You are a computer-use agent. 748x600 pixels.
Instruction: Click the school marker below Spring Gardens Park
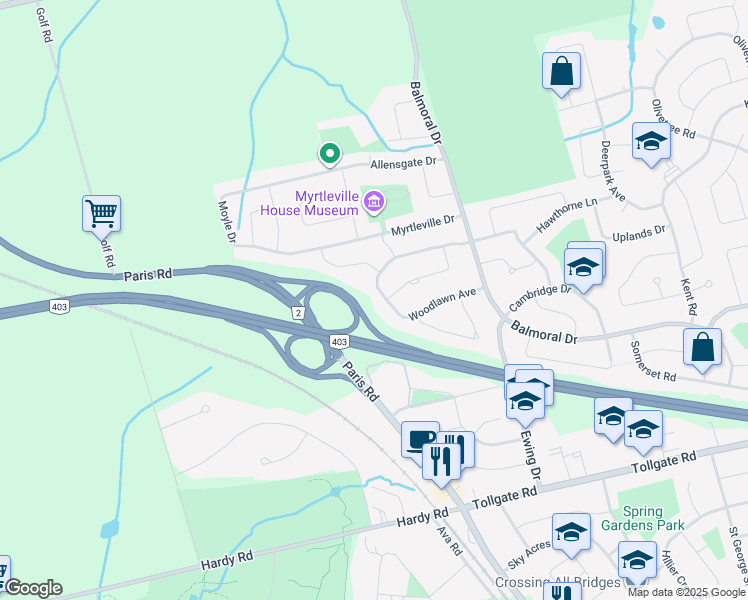point(637,561)
